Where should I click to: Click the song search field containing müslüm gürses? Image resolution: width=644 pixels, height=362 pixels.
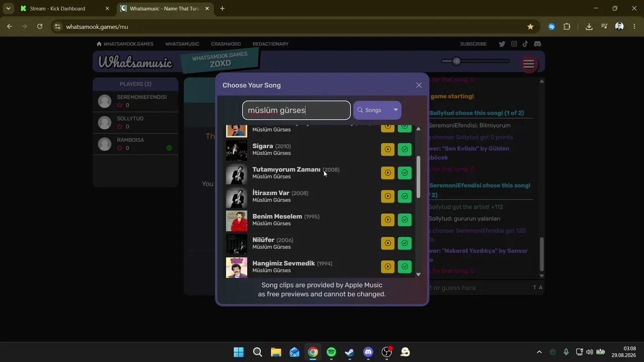(x=296, y=110)
